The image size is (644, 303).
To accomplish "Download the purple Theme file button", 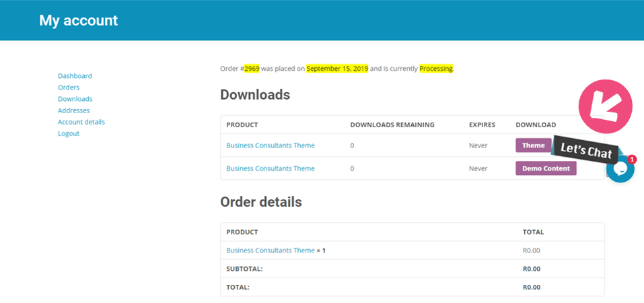I will point(534,145).
